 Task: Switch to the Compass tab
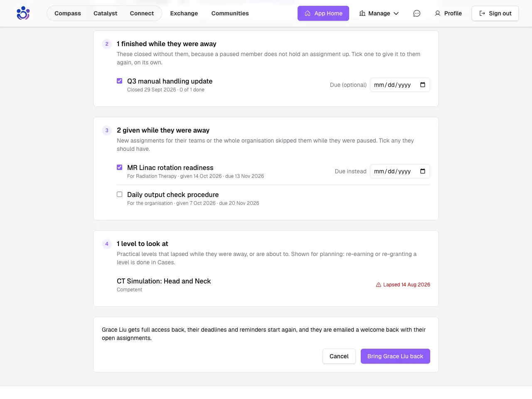coord(68,13)
